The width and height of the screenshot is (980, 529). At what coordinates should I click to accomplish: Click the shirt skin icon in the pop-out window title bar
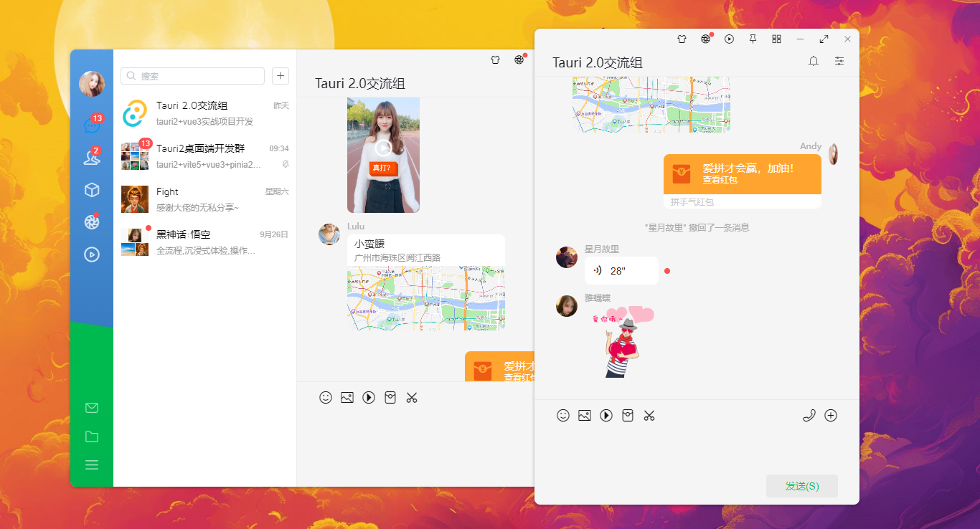[682, 39]
